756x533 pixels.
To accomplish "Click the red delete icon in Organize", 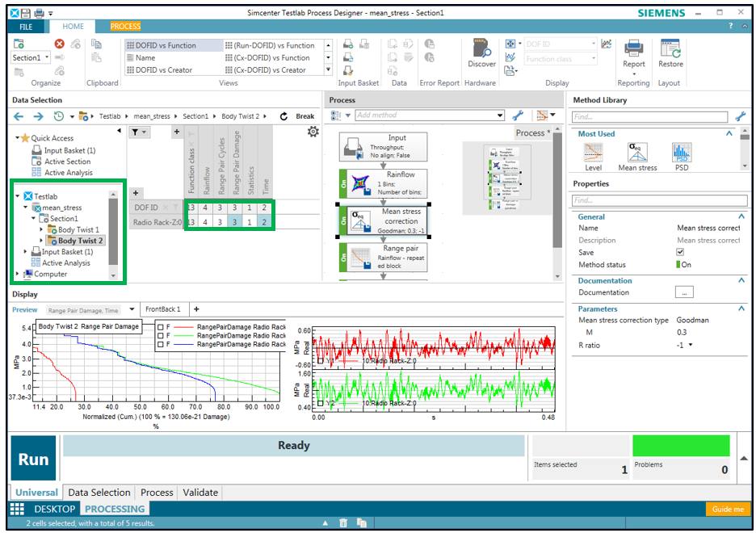I will (x=60, y=44).
